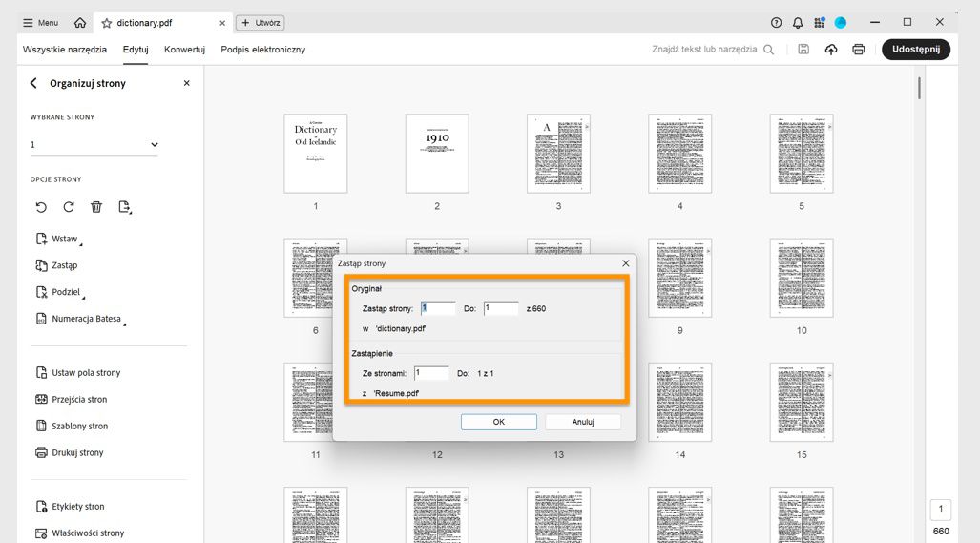980x543 pixels.
Task: Open Numeracja Batesa option
Action: 80,319
